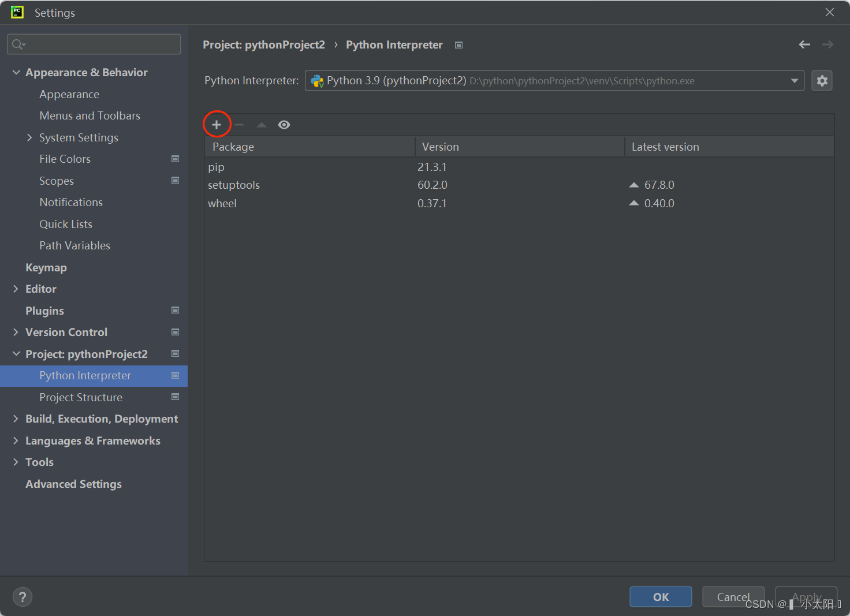Open the interpreter settings gear menu
The image size is (850, 616).
pyautogui.click(x=822, y=80)
